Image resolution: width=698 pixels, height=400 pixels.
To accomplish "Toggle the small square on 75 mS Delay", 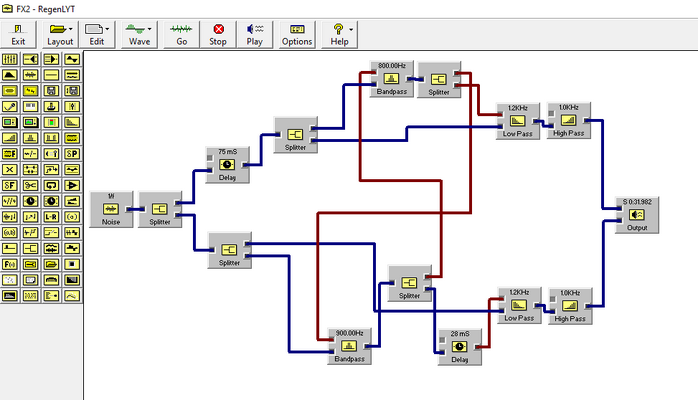I will click(x=210, y=158).
